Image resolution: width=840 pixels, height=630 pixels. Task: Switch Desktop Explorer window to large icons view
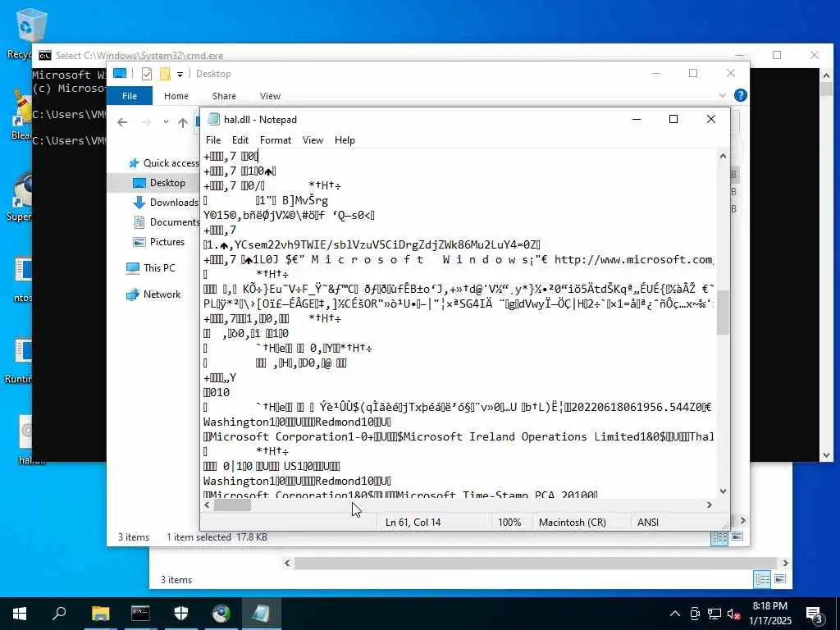coord(737,536)
